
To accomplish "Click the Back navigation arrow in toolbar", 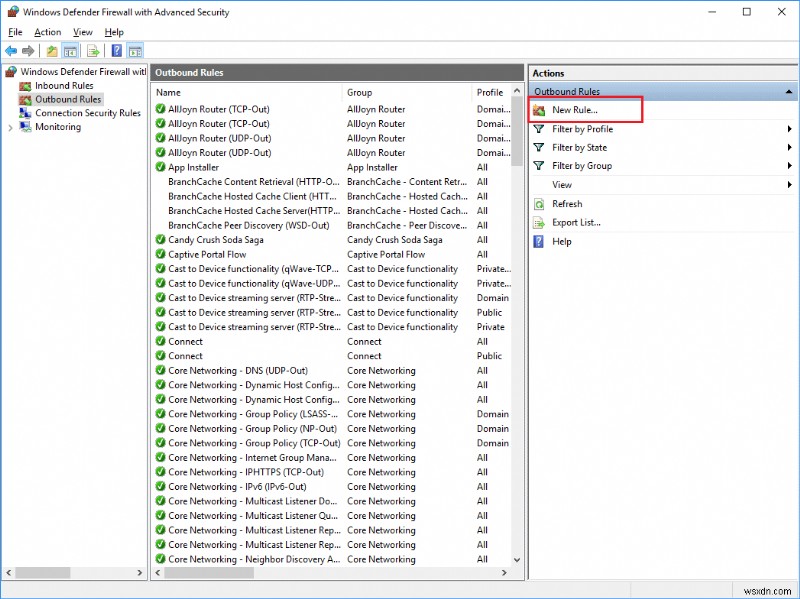I will coord(11,50).
